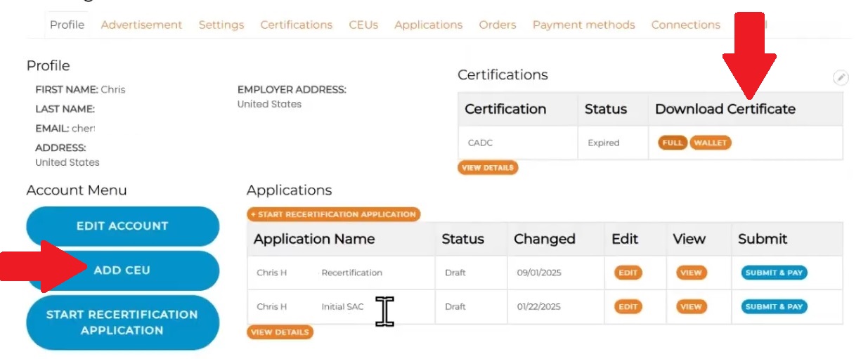The width and height of the screenshot is (868, 359).
Task: Open the Connections tab
Action: [x=685, y=25]
